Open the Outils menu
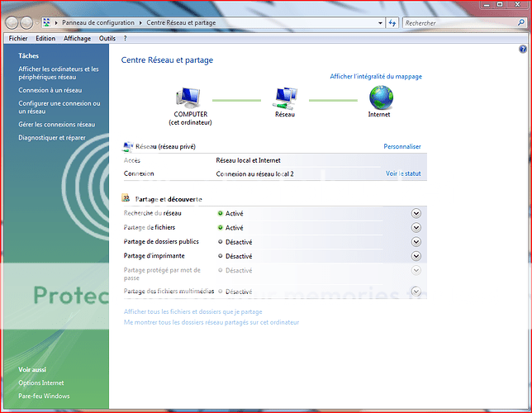Viewport: 532px width, 413px height. 107,38
